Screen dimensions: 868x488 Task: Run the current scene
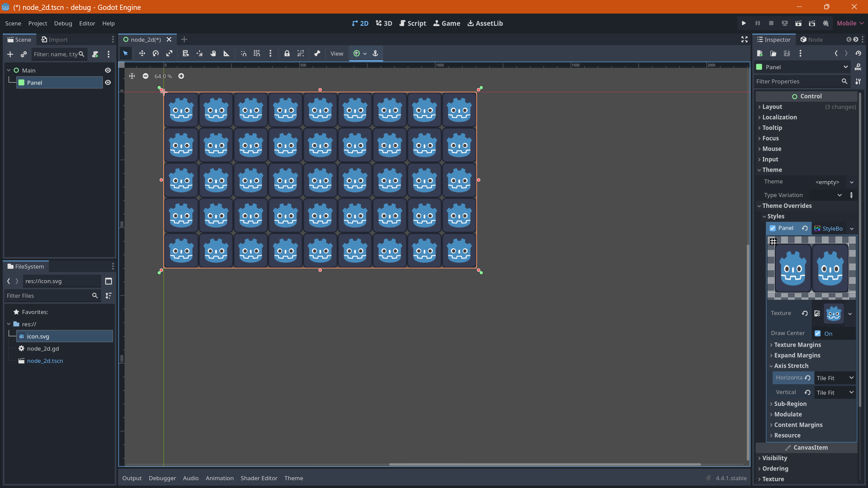click(x=798, y=23)
